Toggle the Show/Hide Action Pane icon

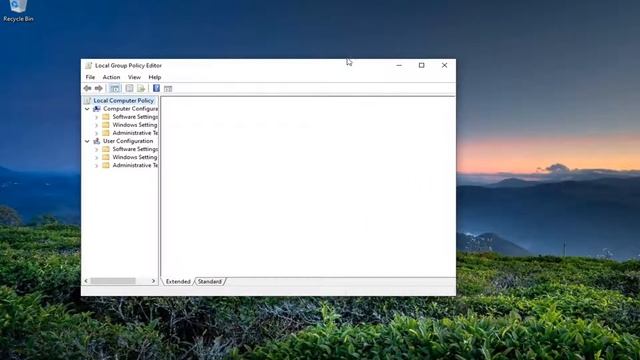[x=168, y=89]
